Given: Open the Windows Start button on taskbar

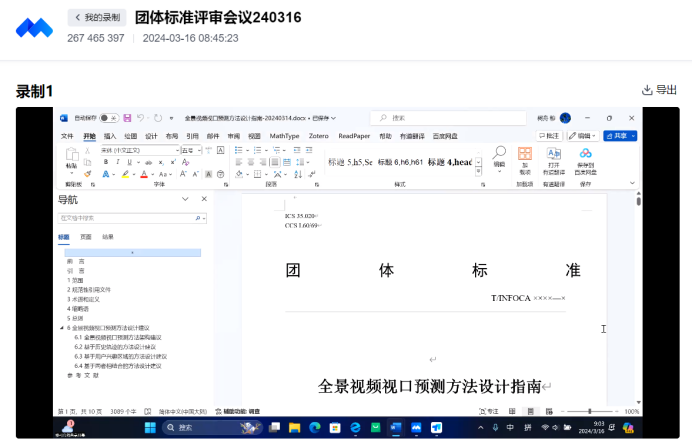Looking at the screenshot, I should pyautogui.click(x=149, y=428).
